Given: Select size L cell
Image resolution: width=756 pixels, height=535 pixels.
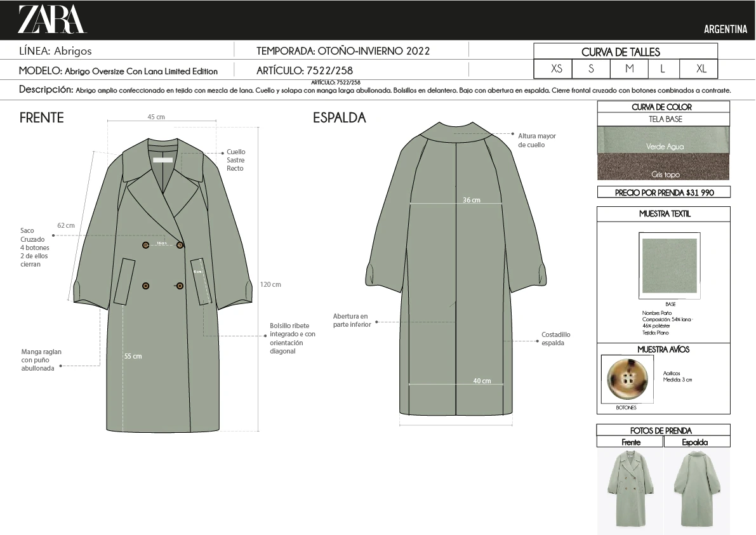Looking at the screenshot, I should pyautogui.click(x=663, y=69).
